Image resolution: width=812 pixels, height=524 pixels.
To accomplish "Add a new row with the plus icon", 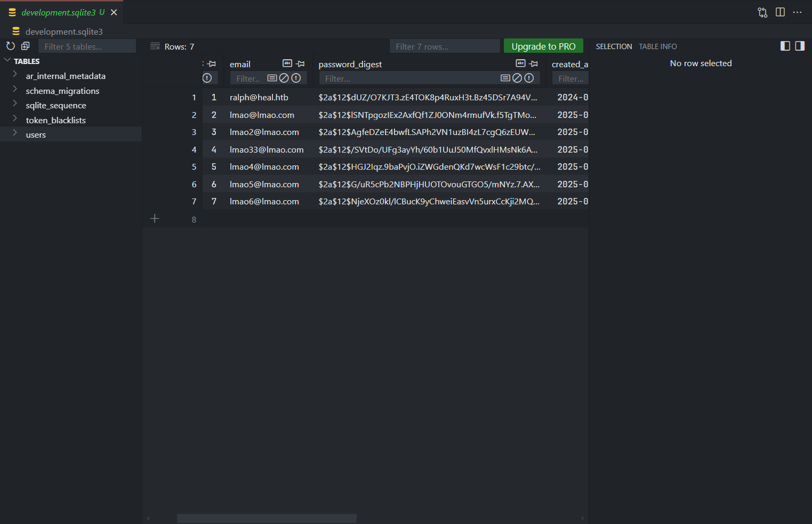I will coord(155,219).
